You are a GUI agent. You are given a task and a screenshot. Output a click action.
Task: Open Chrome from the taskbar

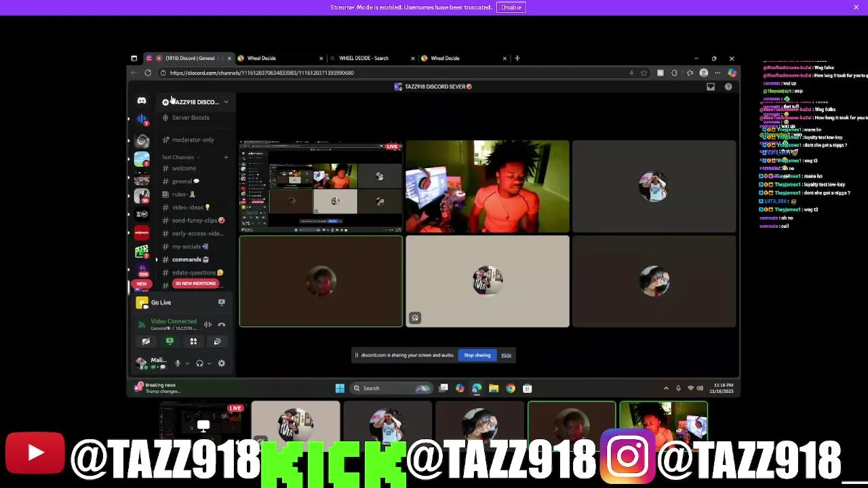click(x=511, y=388)
